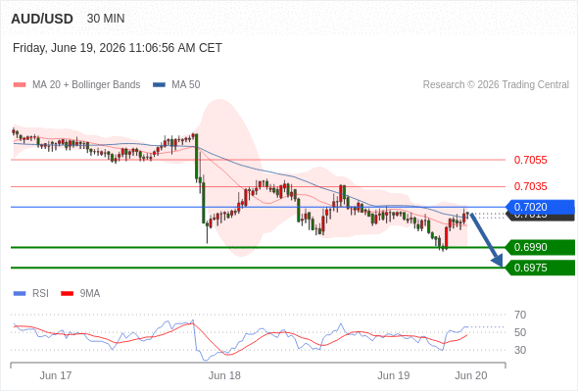
Task: Click the Research © 2026 Trading Central credit
Action: click(x=496, y=85)
